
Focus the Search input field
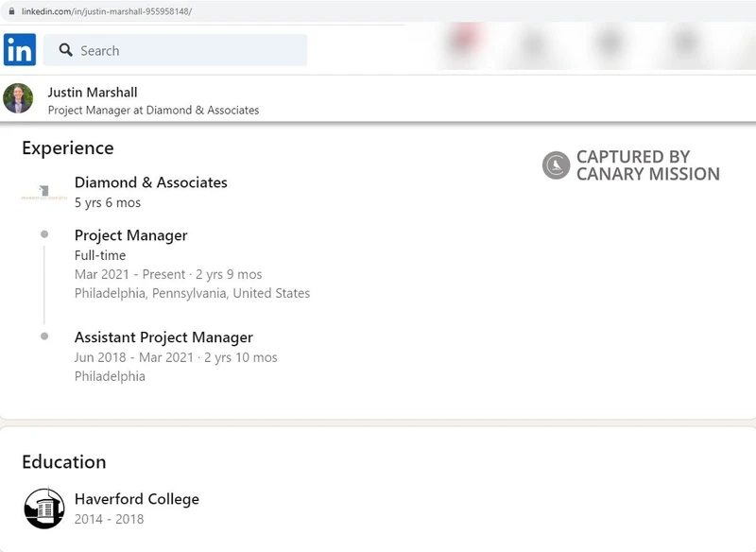175,50
